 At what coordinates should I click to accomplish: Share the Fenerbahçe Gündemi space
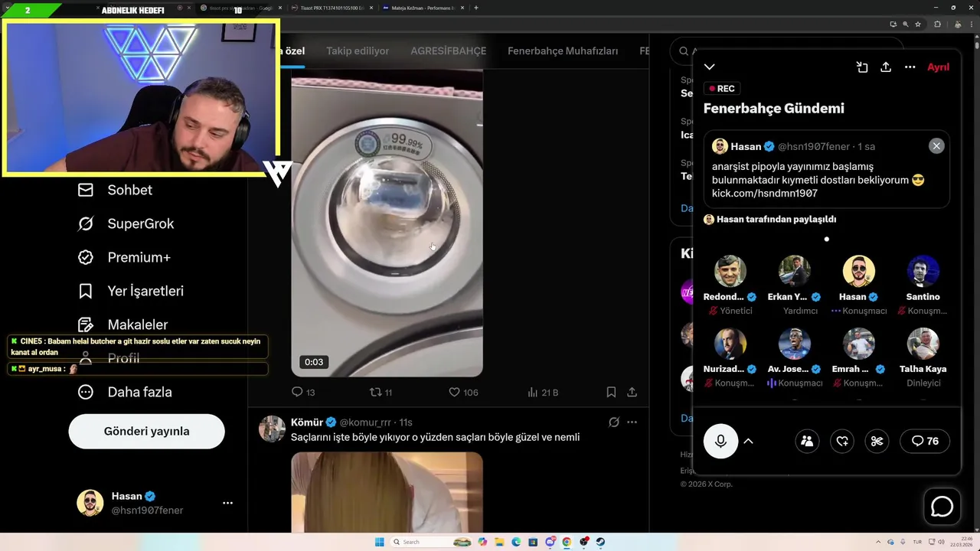(x=886, y=67)
